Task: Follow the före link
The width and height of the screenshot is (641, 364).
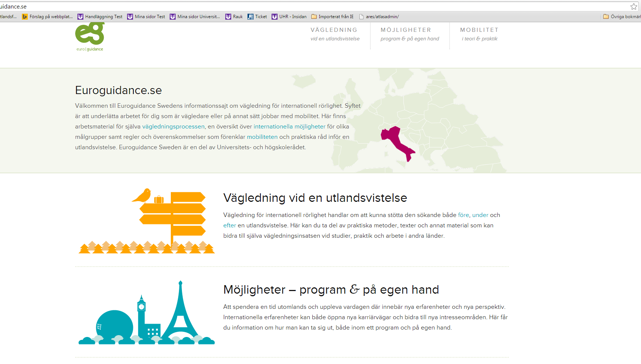Action: (x=464, y=215)
